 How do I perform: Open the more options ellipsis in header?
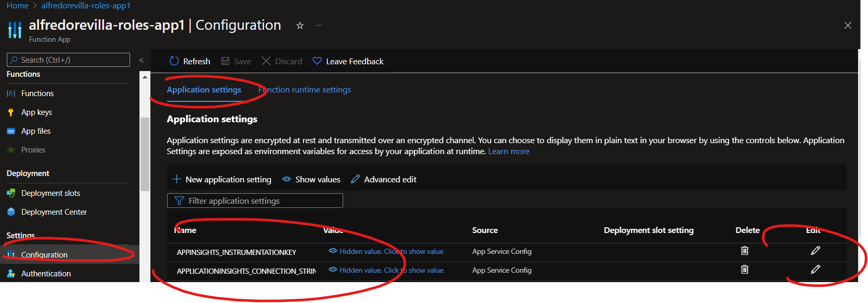coord(319,25)
